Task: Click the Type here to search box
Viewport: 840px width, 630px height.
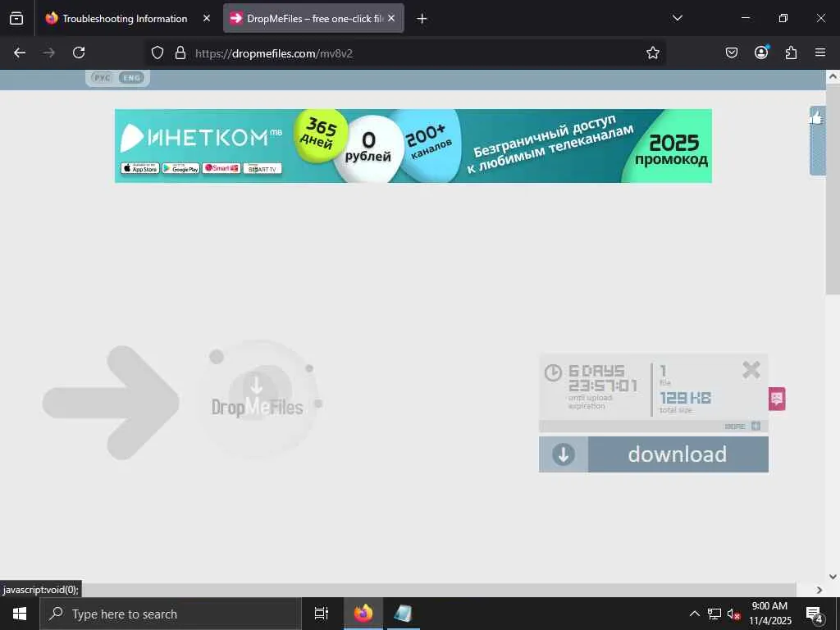Action: (x=171, y=614)
